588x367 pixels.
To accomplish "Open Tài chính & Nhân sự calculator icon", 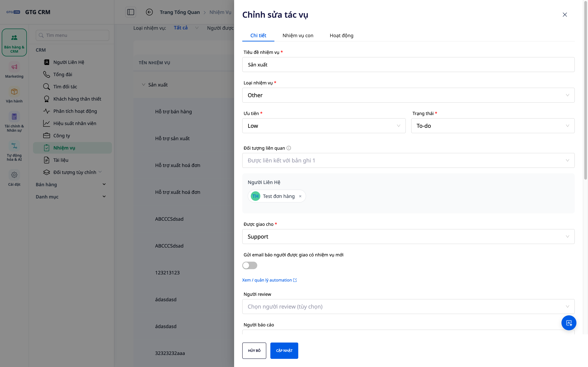I will 14,117.
